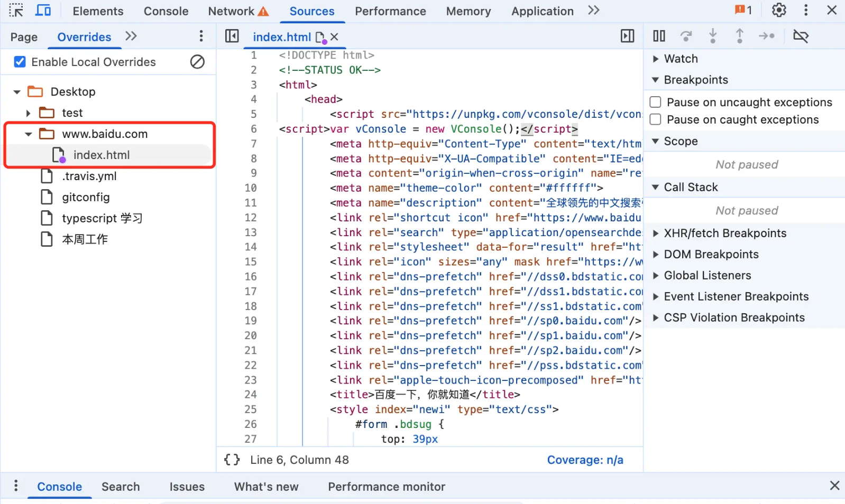Switch to the Network tab
Viewport: 845px width, 504px height.
[238, 11]
